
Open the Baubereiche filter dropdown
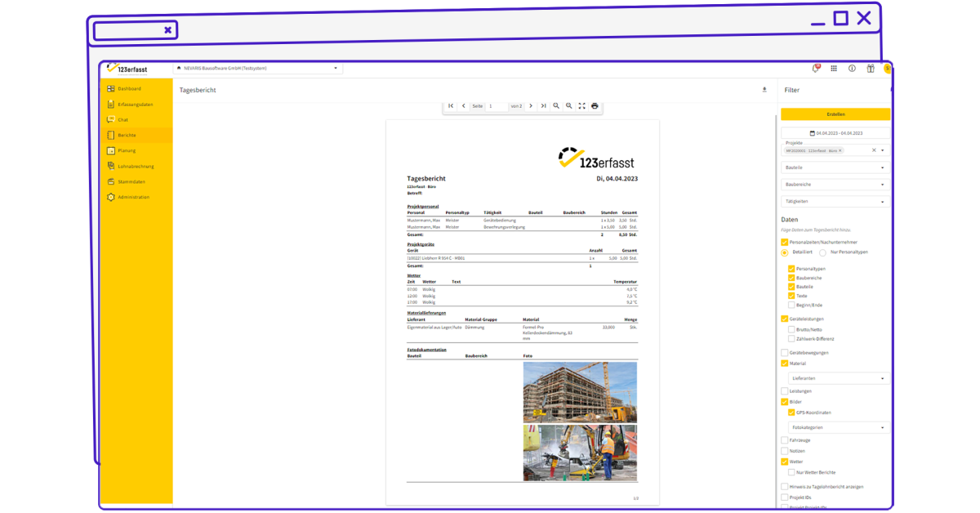click(835, 185)
